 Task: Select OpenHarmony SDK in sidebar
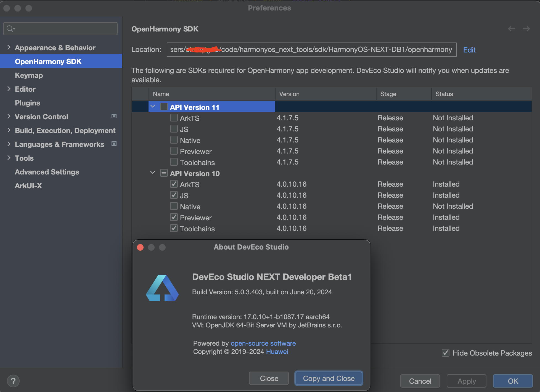[x=61, y=61]
